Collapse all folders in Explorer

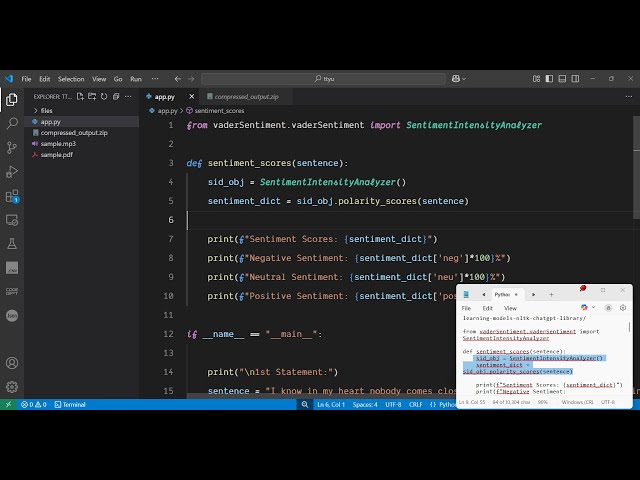click(x=116, y=97)
